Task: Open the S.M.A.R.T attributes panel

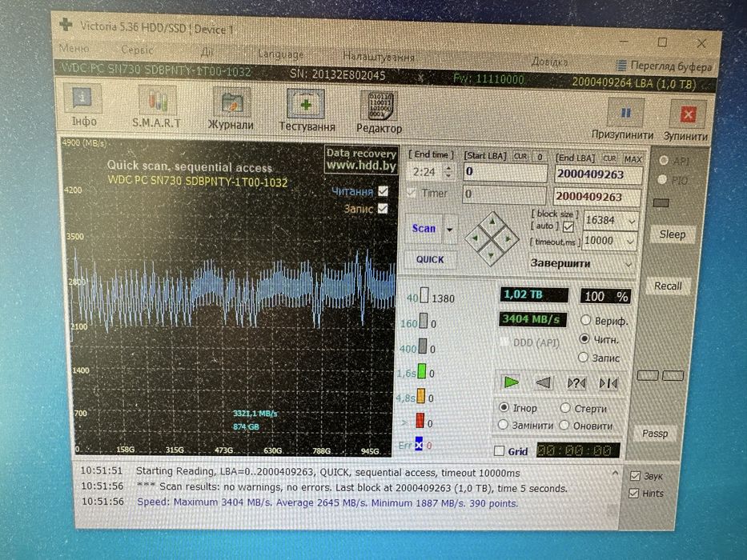Action: (x=157, y=106)
